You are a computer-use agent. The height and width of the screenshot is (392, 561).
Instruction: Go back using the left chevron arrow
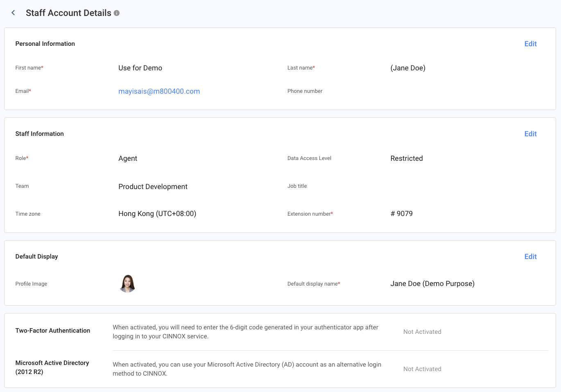(x=13, y=13)
